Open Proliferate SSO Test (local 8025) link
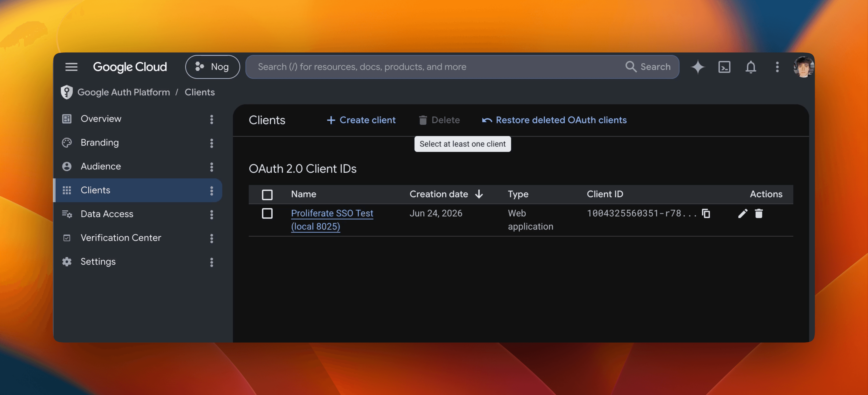The image size is (868, 395). click(x=332, y=220)
